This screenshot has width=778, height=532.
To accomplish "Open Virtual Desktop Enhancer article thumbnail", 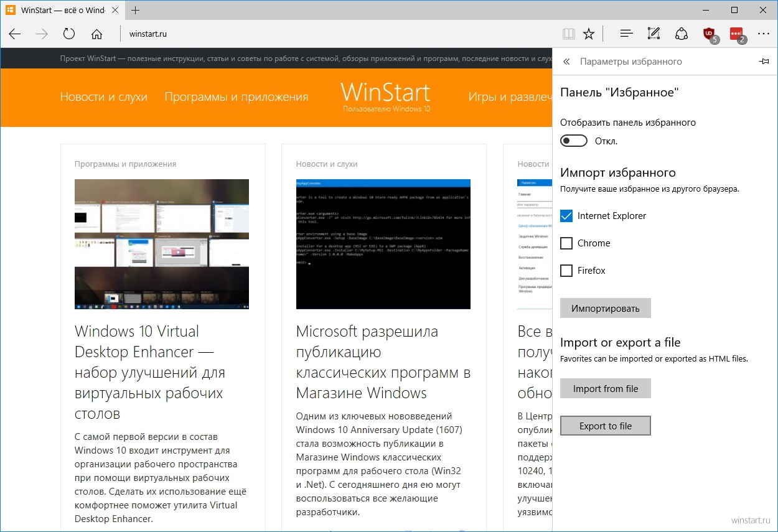I will point(162,245).
